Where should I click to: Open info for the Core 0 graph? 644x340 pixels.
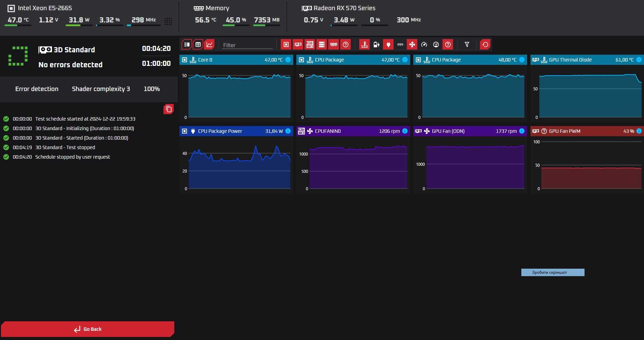[288, 60]
